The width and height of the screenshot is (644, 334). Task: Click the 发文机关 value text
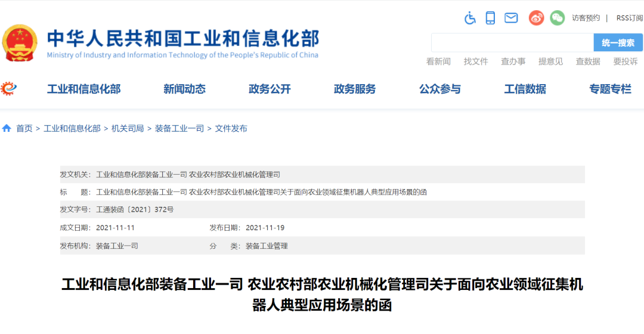coord(188,175)
